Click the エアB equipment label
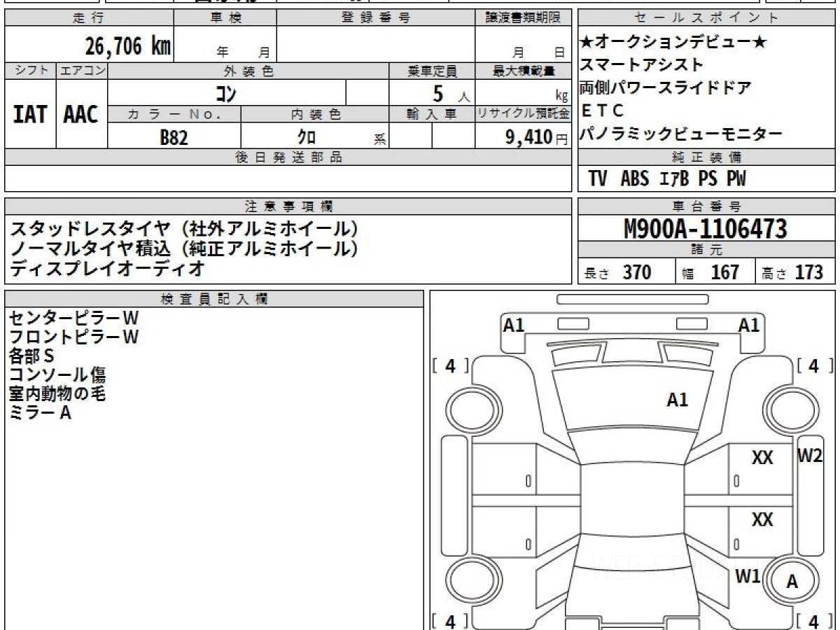Screen dimensions: 840x630 click(675, 178)
